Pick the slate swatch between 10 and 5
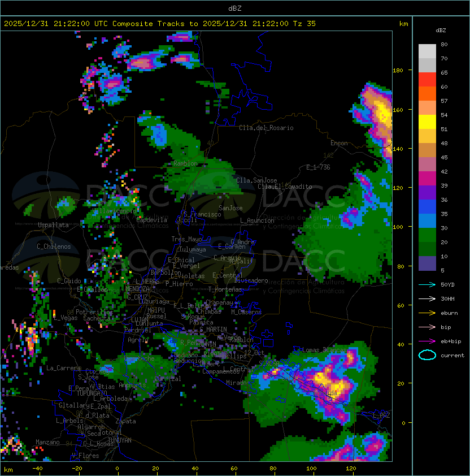Image resolution: width=470 pixels, height=476 pixels. (427, 263)
